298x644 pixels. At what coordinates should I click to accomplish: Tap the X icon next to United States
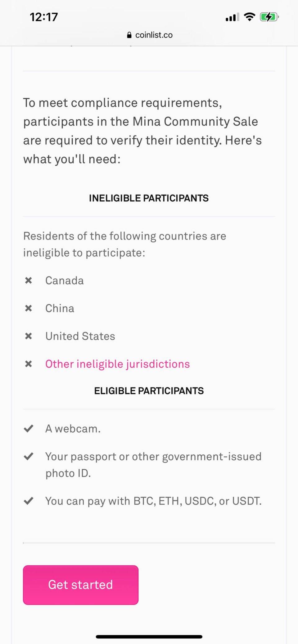[29, 336]
